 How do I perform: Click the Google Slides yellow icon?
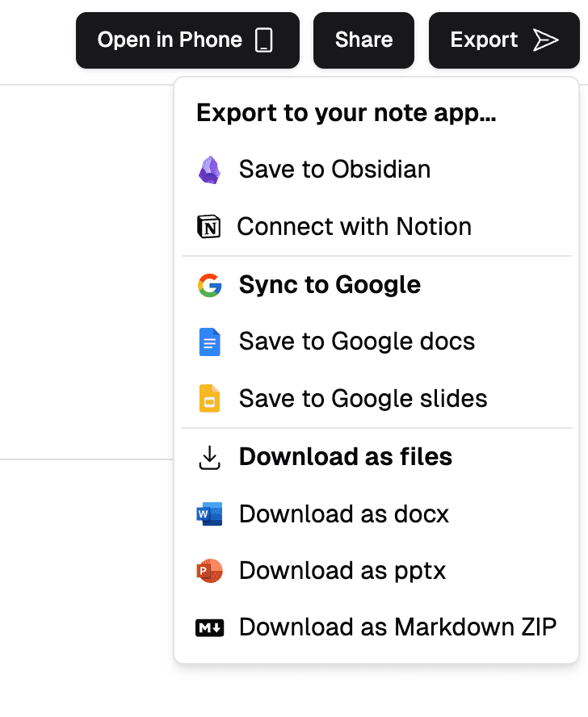pos(209,398)
